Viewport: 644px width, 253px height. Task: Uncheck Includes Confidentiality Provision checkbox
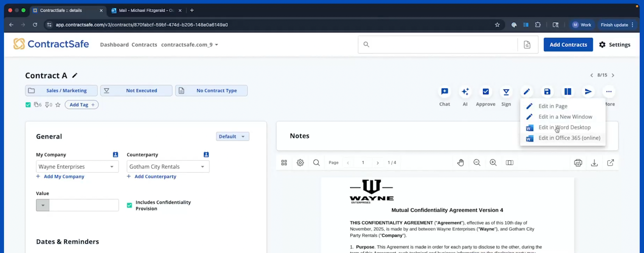click(x=129, y=205)
